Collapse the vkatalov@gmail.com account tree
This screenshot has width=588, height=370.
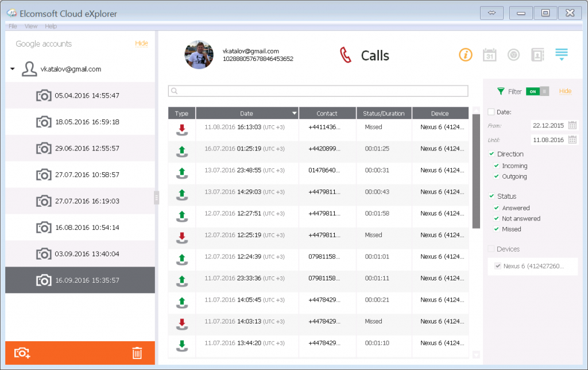coord(11,67)
